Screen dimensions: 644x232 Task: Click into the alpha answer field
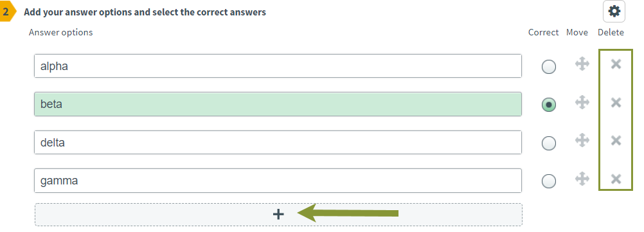point(278,66)
